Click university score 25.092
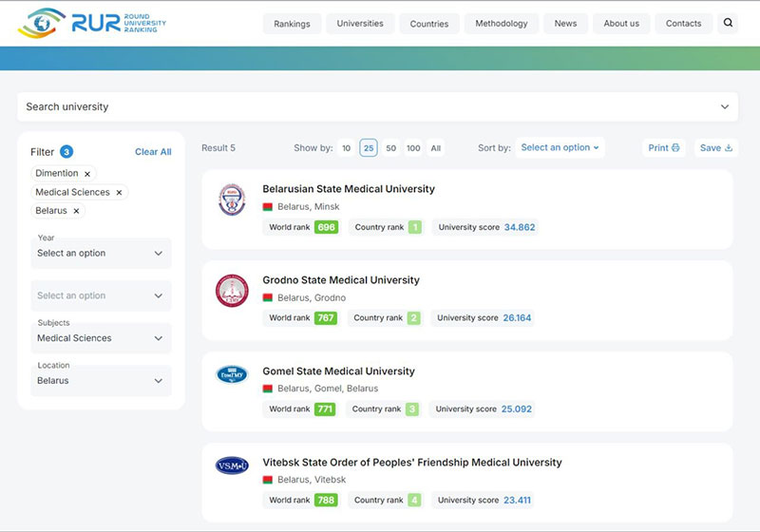The image size is (760, 532). 516,408
